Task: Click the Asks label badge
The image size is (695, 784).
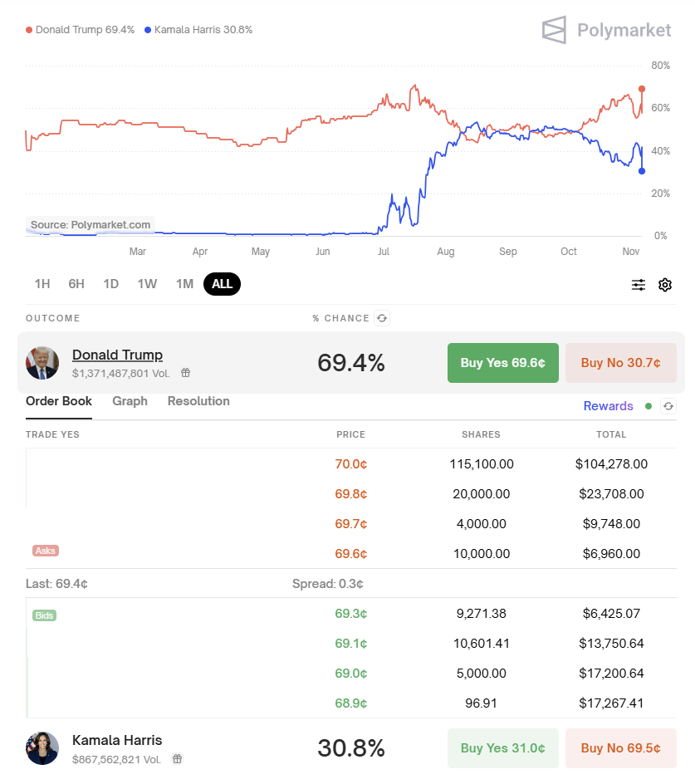Action: [46, 551]
